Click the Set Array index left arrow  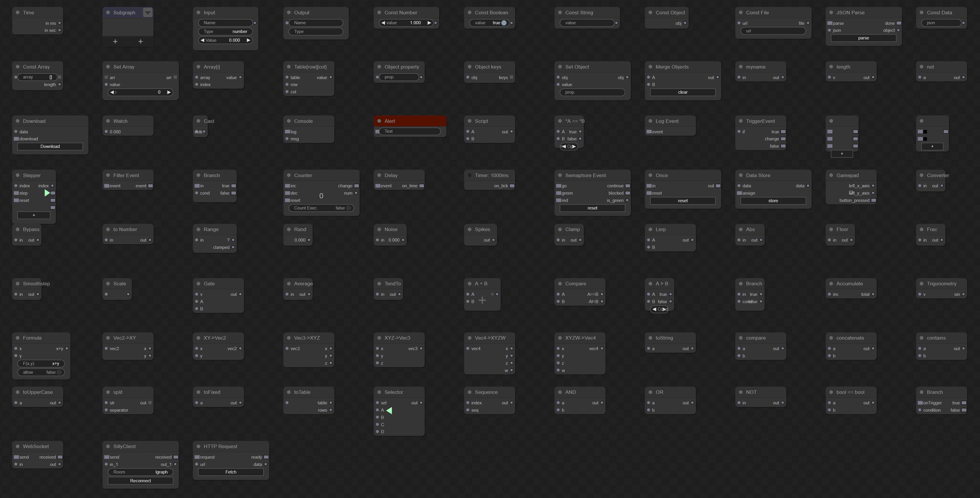(x=112, y=92)
